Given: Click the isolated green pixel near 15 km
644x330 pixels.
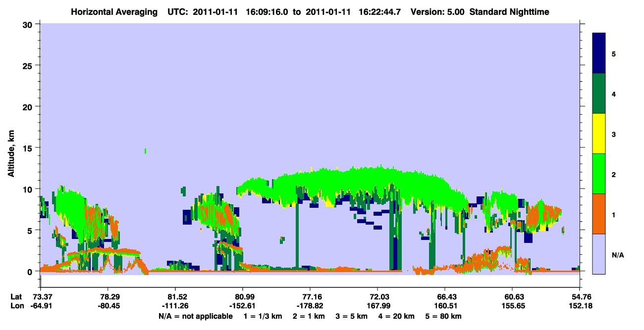Looking at the screenshot, I should tap(146, 151).
